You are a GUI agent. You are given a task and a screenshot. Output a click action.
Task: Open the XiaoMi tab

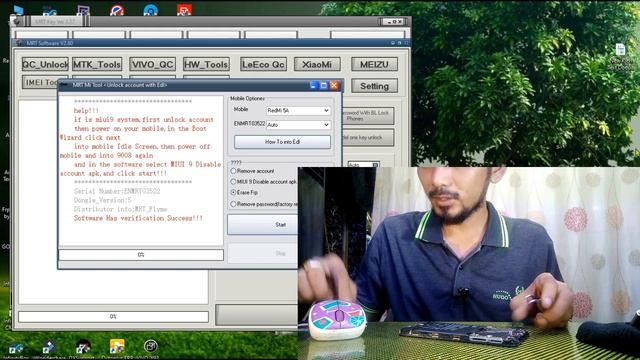(317, 64)
